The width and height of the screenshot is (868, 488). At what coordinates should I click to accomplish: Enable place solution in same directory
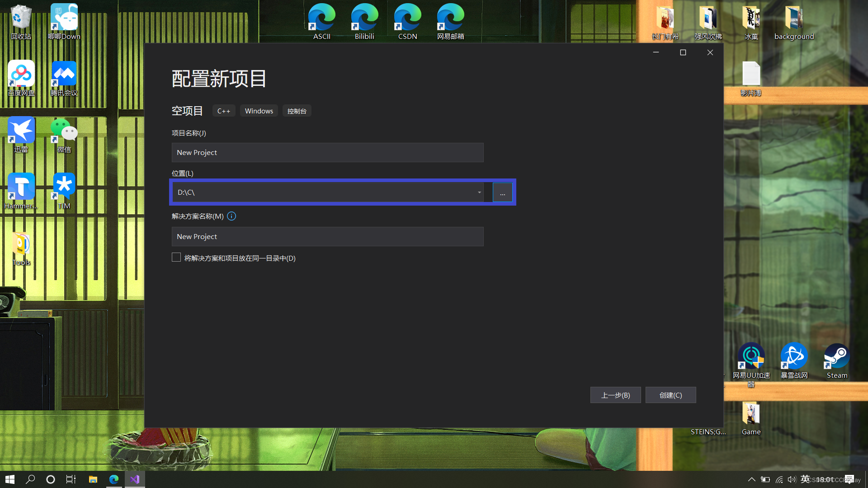click(x=176, y=258)
